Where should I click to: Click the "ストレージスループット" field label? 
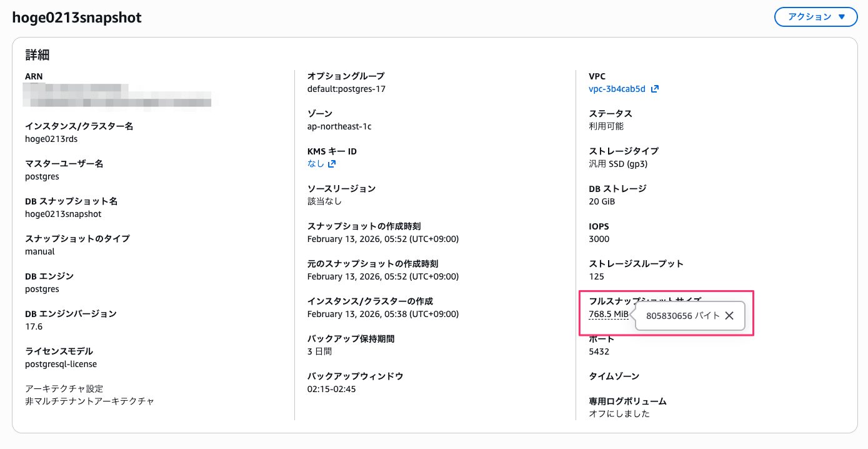(636, 264)
